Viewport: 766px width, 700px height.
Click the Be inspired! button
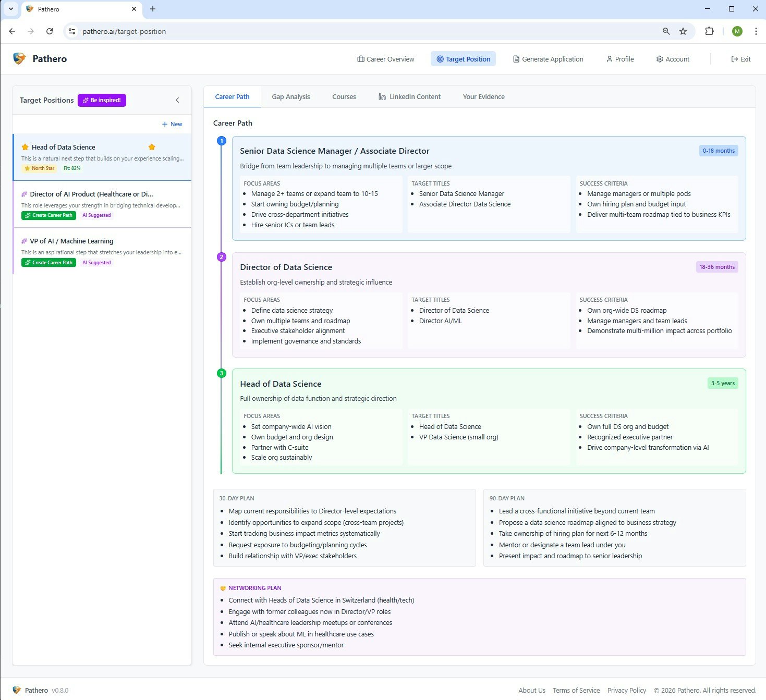tap(102, 100)
